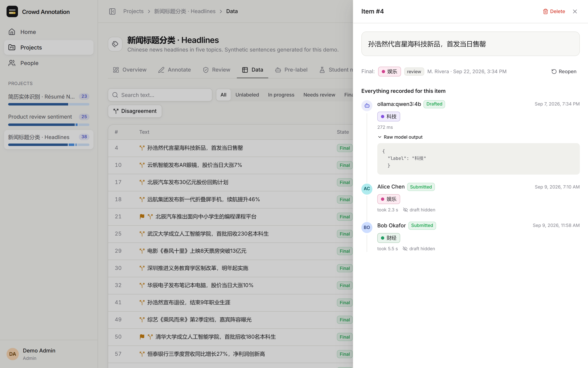Switch to the Pre-label tab
The width and height of the screenshot is (588, 368).
(x=291, y=70)
